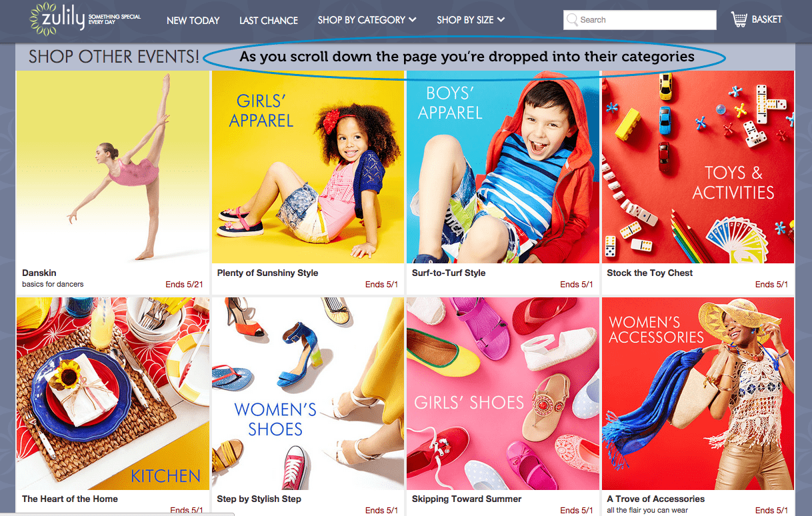Click 'all the flair you can wear' subtitle
This screenshot has width=812, height=516.
pos(647,510)
